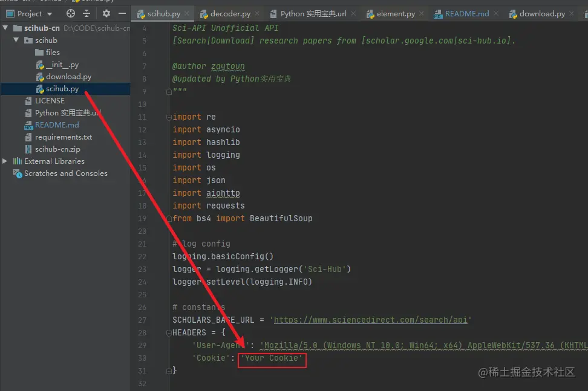Click the logging.INFO argument

tap(278, 282)
